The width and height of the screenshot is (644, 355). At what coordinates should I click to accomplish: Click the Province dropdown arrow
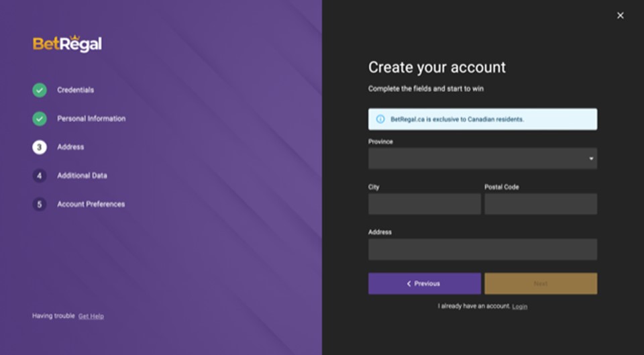[x=591, y=158]
